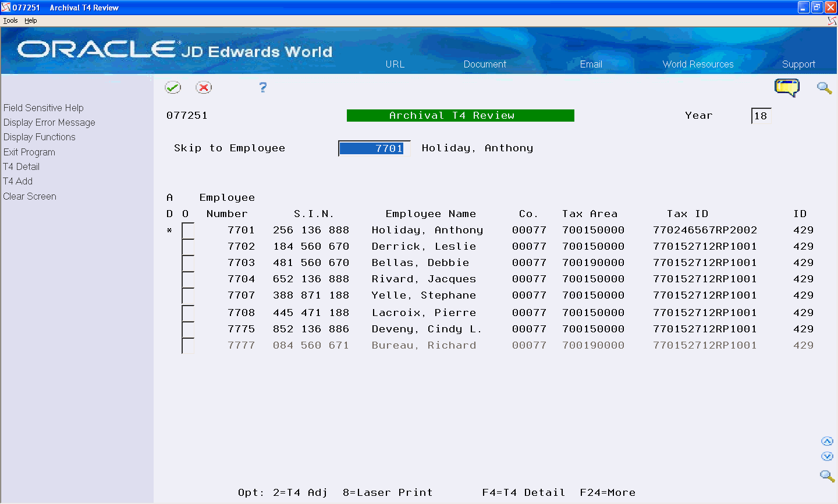Open the Document link in header
This screenshot has height=504, width=838.
485,64
